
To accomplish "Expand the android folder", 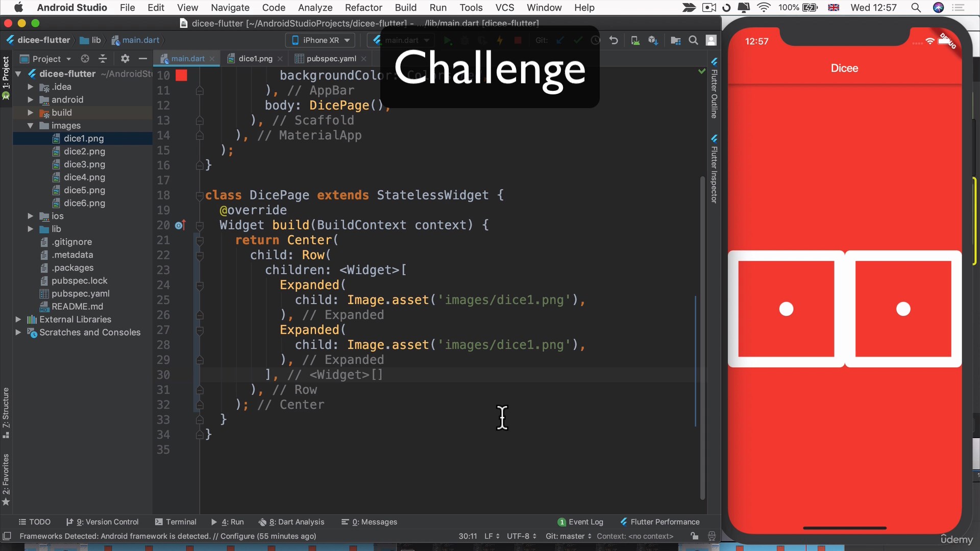I will coord(30,99).
